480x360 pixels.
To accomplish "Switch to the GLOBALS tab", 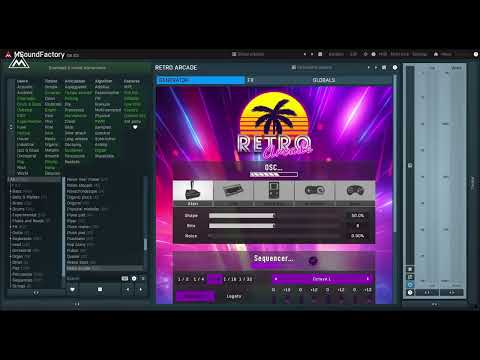I will click(324, 80).
